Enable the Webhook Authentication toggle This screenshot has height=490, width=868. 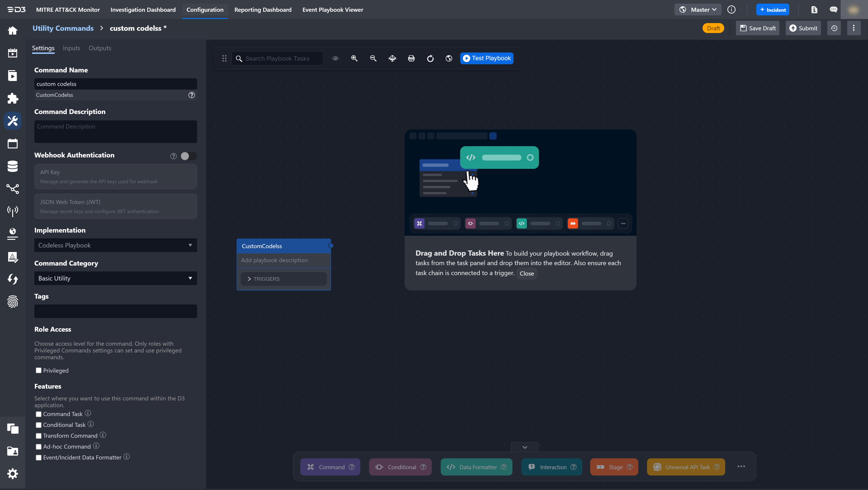pos(188,156)
